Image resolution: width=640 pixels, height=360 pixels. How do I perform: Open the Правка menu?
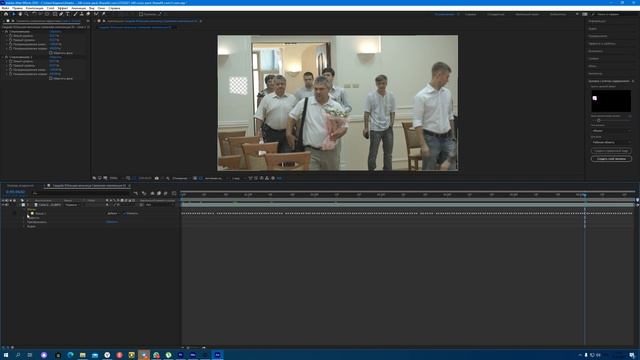17,8
